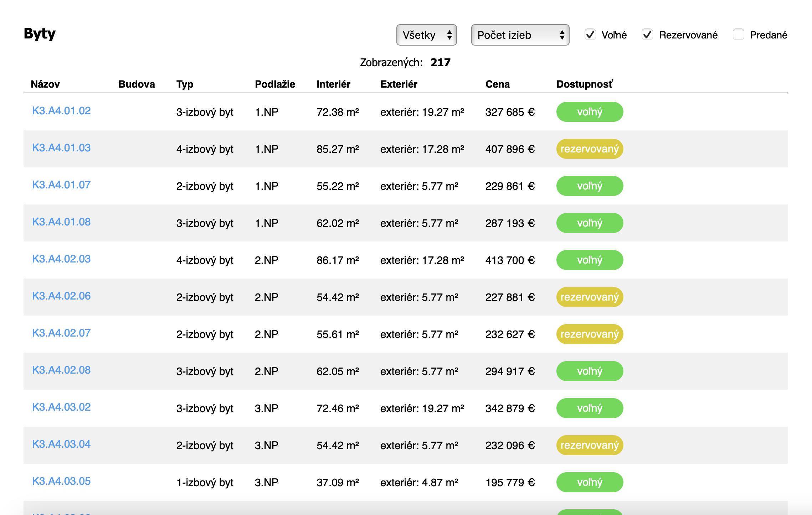This screenshot has height=515, width=812.
Task: Click rezervovaný badge for K3.A4.01.03
Action: coord(590,149)
